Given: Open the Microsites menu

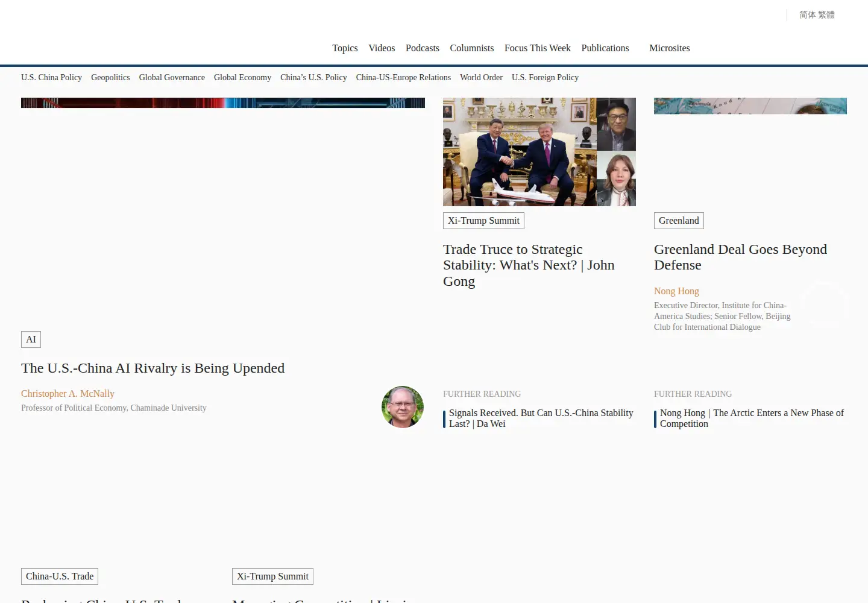Looking at the screenshot, I should (670, 48).
